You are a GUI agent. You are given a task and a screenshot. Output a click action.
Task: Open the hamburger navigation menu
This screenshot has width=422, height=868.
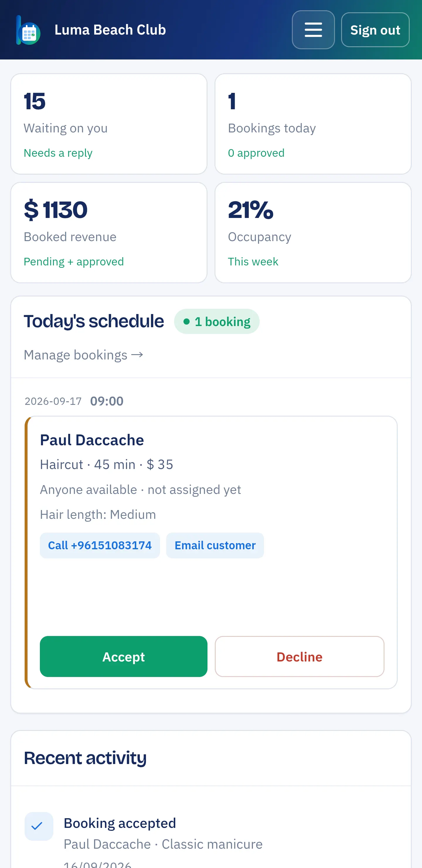point(313,30)
